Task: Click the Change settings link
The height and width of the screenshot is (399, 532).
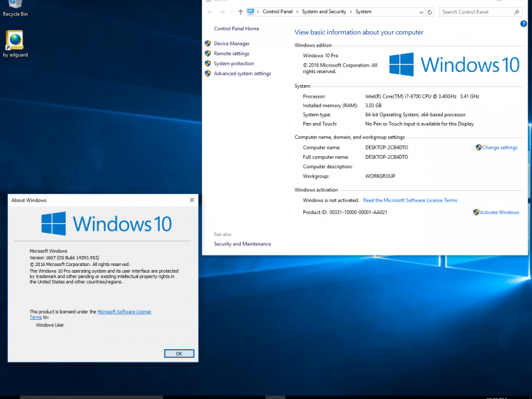Action: pos(500,148)
